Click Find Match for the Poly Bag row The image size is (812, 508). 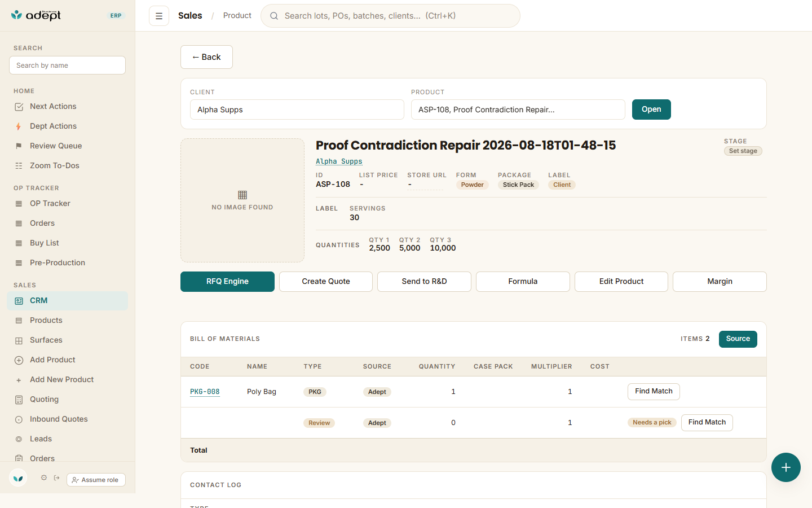pos(654,392)
